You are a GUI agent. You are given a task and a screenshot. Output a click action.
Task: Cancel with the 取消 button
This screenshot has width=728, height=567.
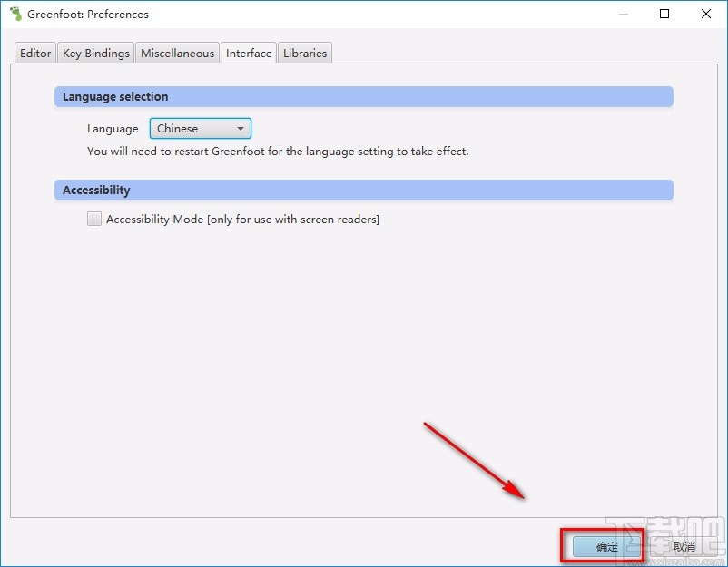(684, 546)
